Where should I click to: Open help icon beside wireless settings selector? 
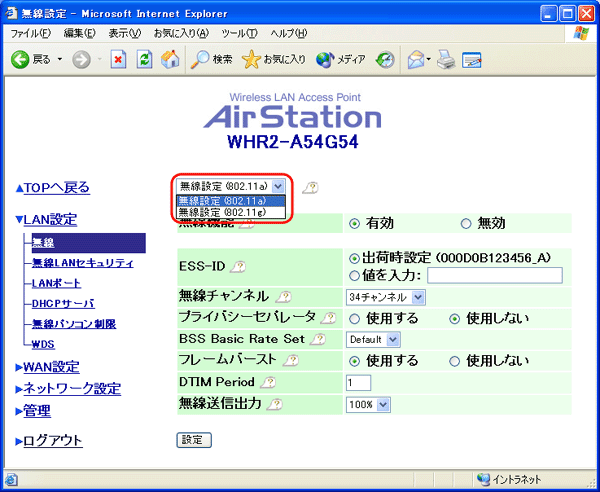click(x=310, y=187)
